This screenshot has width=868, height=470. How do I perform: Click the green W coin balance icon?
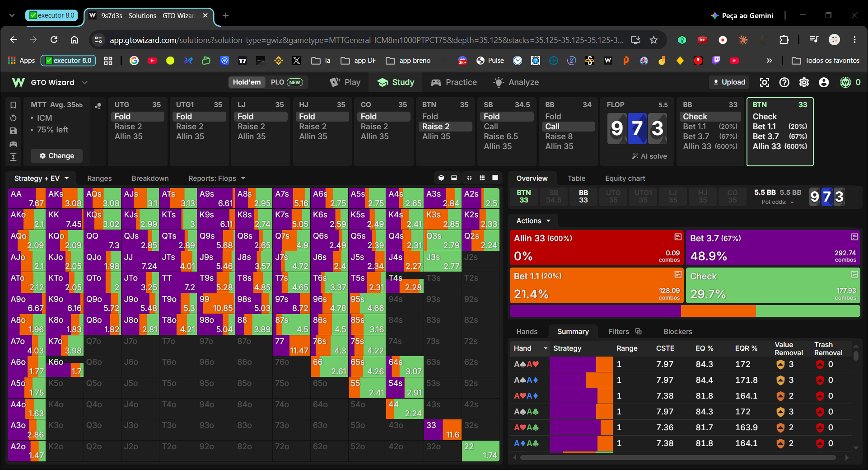point(845,82)
